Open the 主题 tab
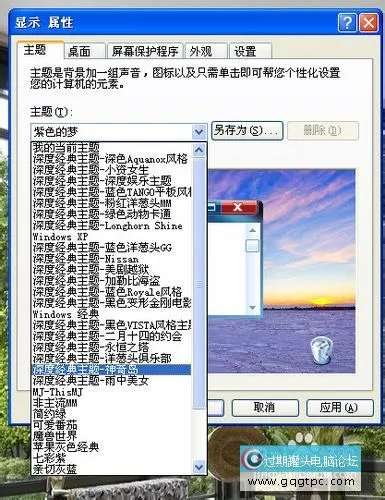385x500 pixels. (40, 50)
